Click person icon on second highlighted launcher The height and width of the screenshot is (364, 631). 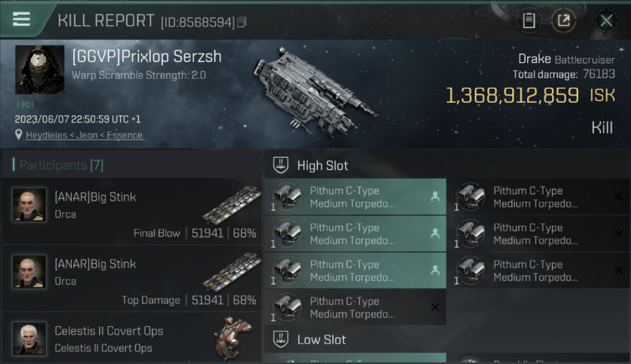click(435, 233)
